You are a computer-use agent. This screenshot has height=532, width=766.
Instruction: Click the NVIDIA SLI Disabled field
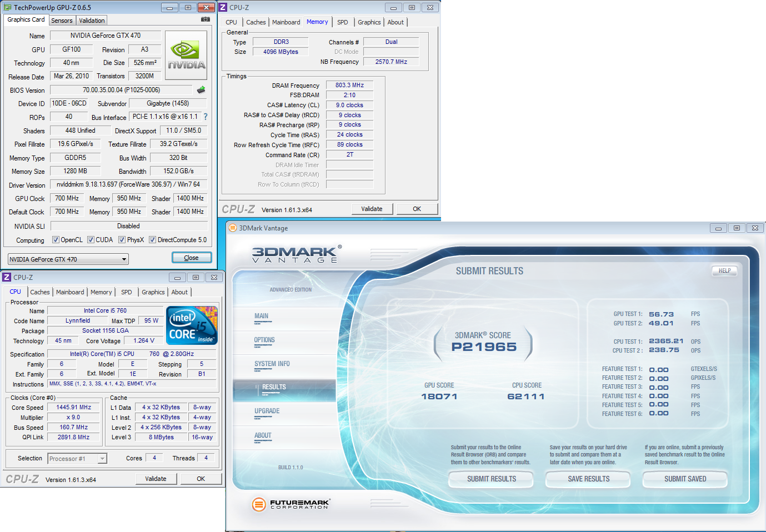[x=129, y=226]
